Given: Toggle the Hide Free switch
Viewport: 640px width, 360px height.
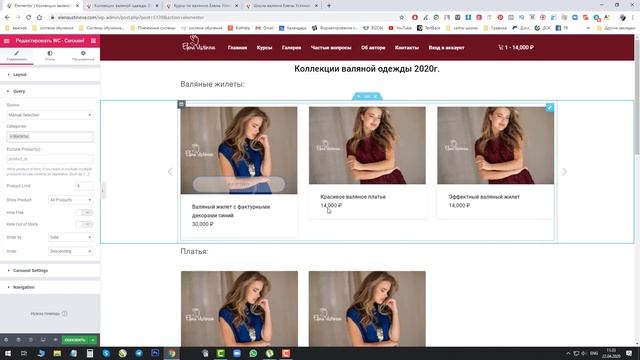Looking at the screenshot, I should click(84, 213).
